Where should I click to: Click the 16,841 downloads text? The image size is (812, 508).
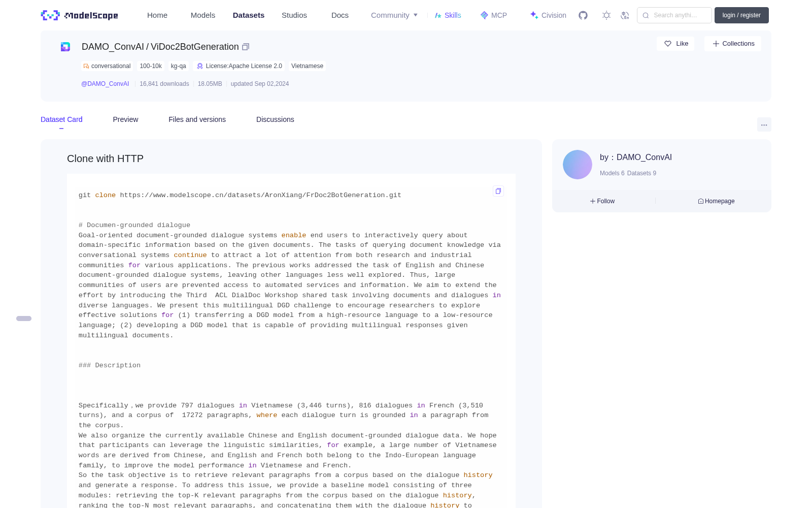click(164, 84)
